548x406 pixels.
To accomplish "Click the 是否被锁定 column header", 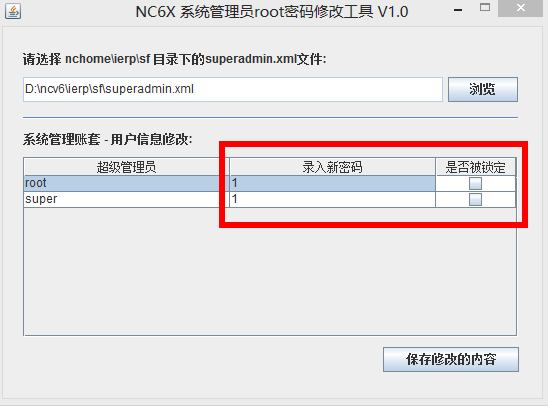I will 476,167.
